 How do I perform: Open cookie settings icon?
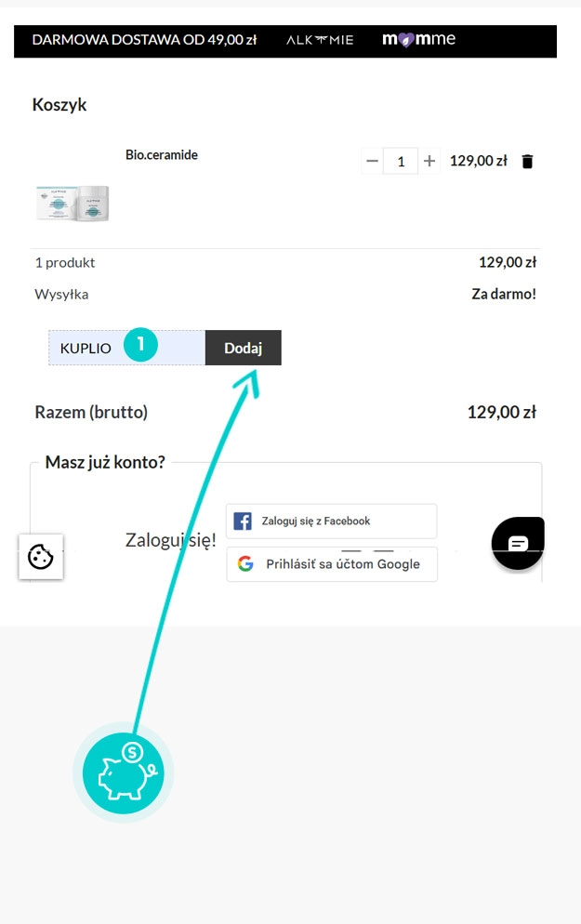[x=41, y=557]
